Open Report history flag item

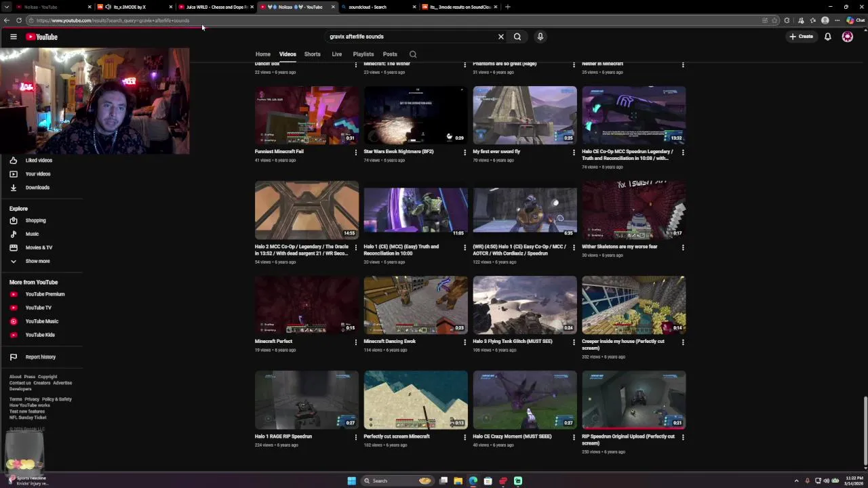[x=40, y=357]
